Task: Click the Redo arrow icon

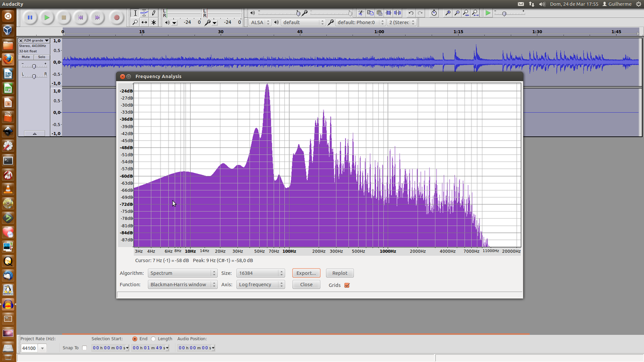Action: (420, 13)
